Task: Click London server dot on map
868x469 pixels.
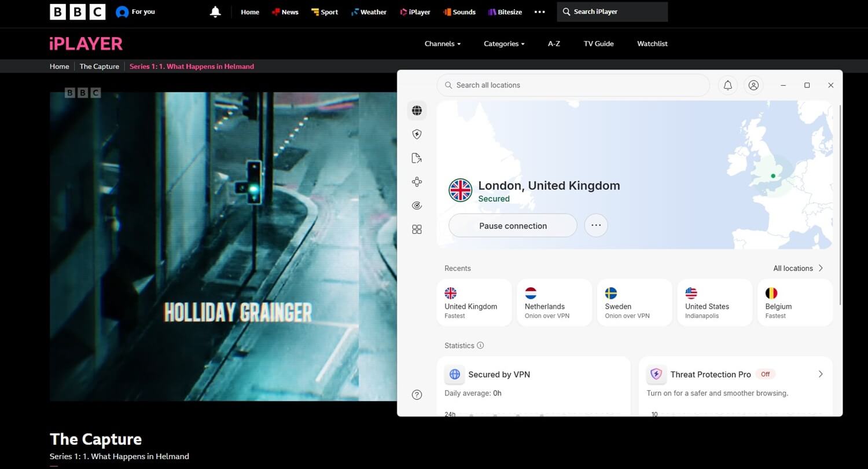Action: click(773, 176)
